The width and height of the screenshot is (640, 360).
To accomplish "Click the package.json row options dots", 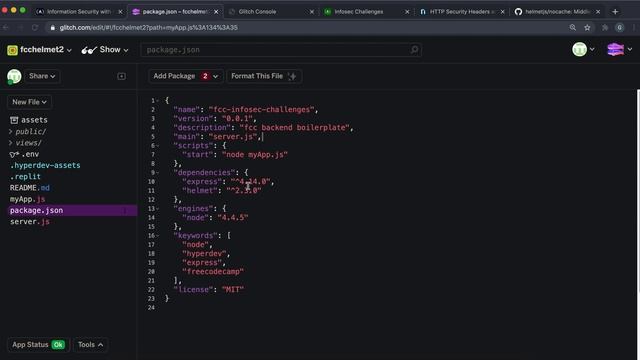I will (125, 211).
